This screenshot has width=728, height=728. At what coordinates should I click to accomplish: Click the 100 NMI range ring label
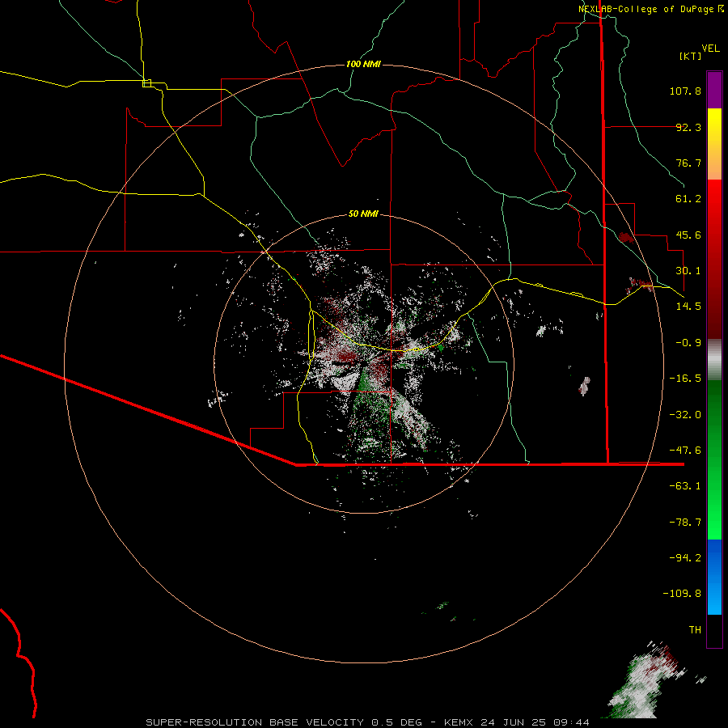point(363,64)
